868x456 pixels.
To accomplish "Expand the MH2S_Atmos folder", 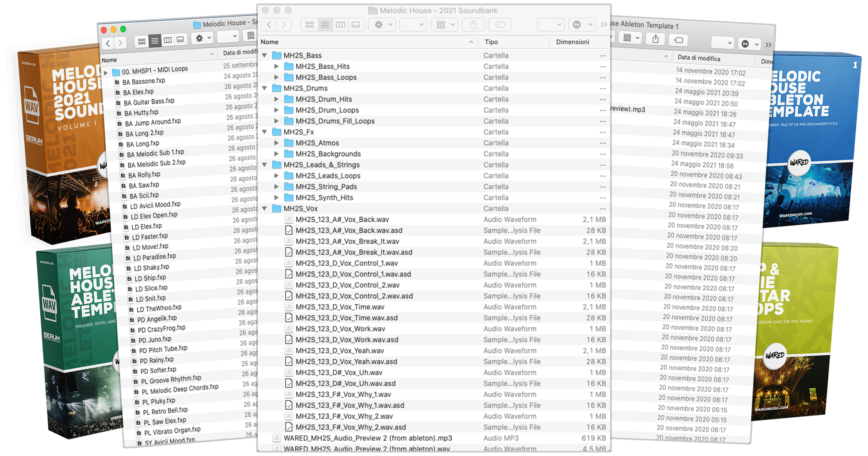I will [277, 143].
